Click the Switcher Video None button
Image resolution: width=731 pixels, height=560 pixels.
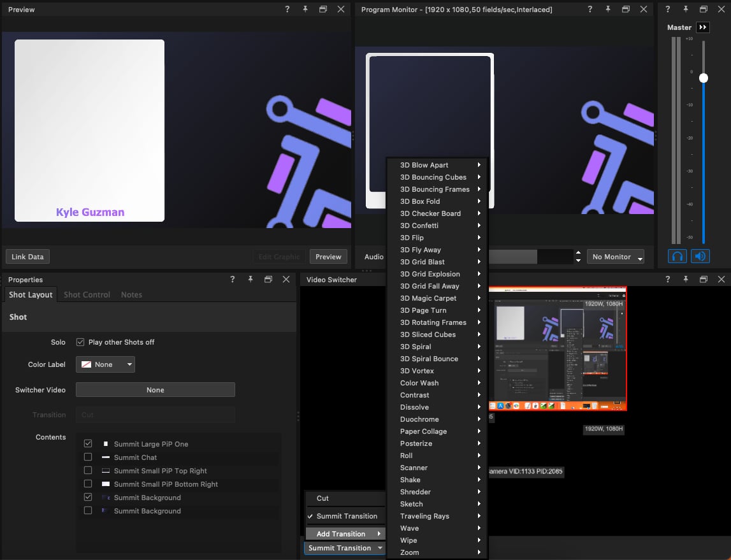[156, 390]
